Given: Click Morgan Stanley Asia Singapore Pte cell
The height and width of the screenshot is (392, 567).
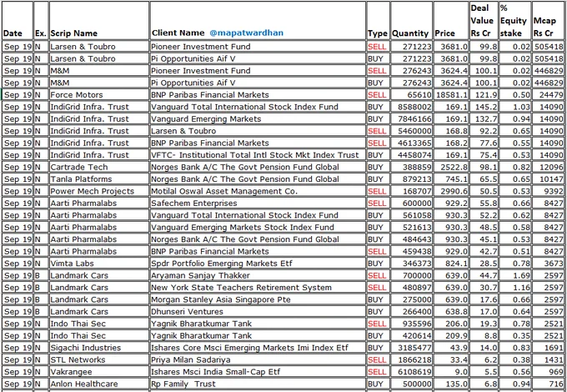Looking at the screenshot, I should 258,299.
